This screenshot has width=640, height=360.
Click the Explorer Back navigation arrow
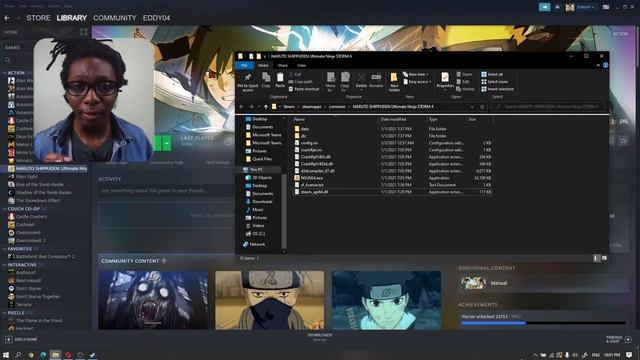[241, 107]
